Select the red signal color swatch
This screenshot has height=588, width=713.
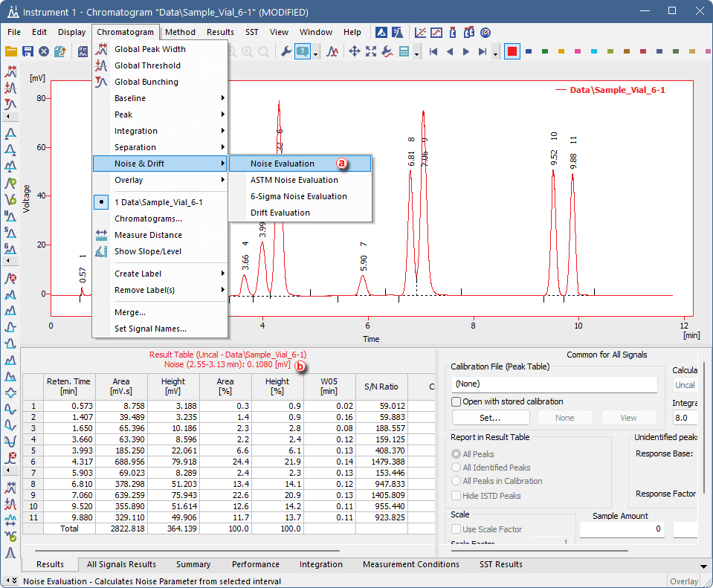(x=512, y=51)
